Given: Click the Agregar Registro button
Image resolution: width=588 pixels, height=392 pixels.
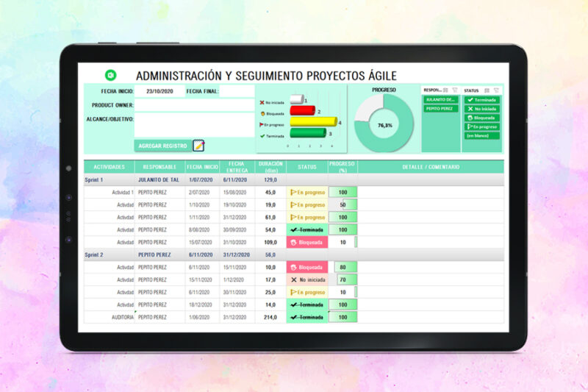Looking at the screenshot, I should 162,146.
